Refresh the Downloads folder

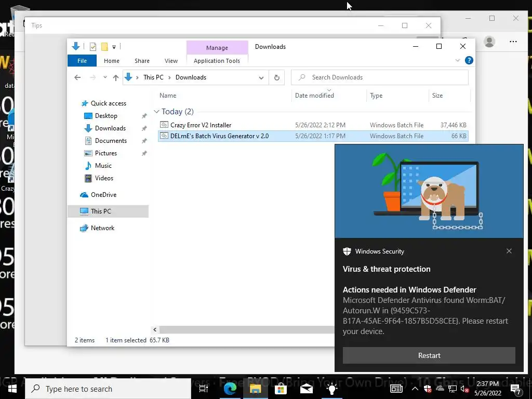point(277,78)
